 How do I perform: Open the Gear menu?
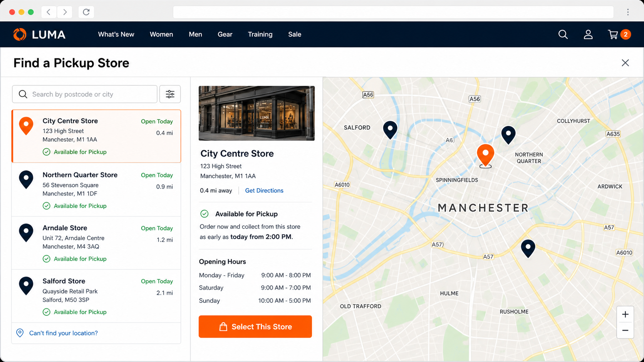coord(225,34)
